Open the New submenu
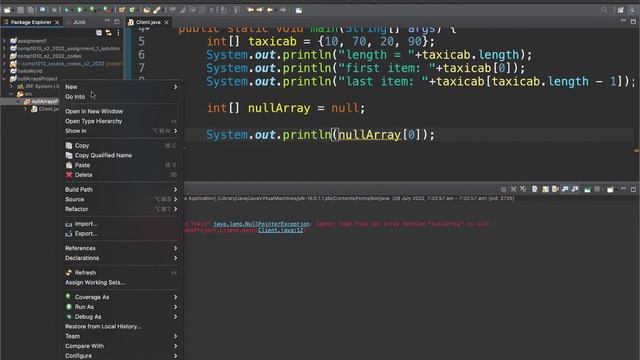This screenshot has height=360, width=640. [121, 87]
